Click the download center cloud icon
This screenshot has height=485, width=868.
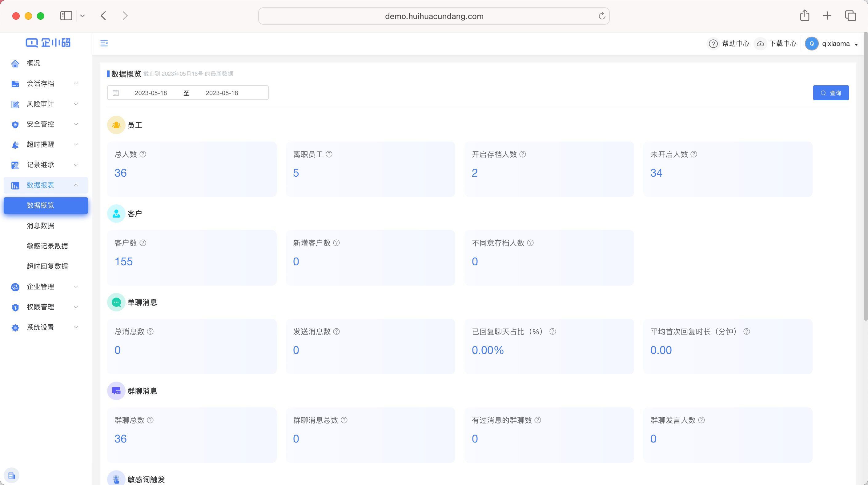point(760,44)
